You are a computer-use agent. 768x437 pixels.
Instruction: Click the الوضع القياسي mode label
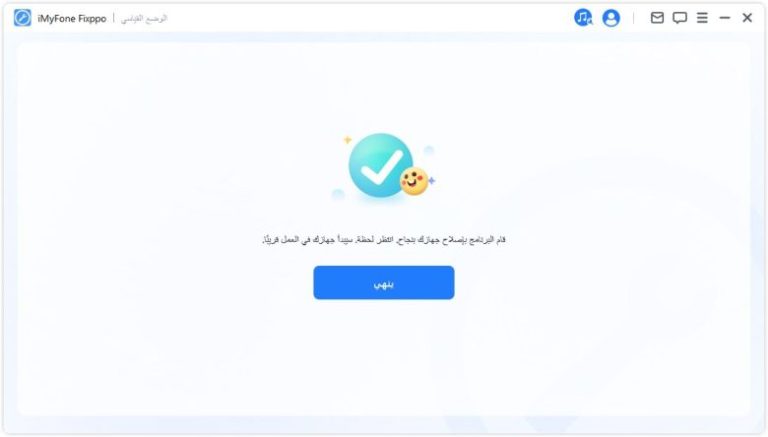point(144,18)
